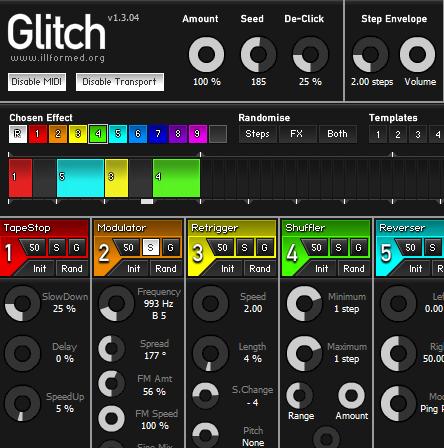Click the yellow Retrigger step block 3

tap(116, 178)
